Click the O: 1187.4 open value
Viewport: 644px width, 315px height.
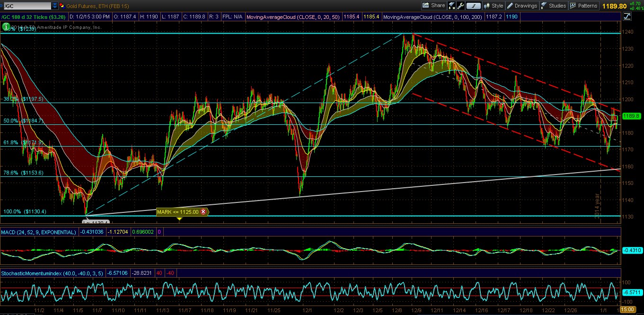coord(125,17)
